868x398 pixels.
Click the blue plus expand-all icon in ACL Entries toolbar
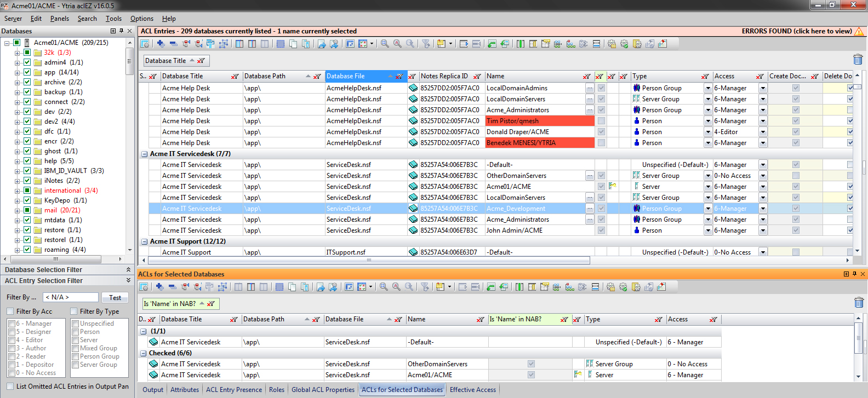(x=161, y=44)
